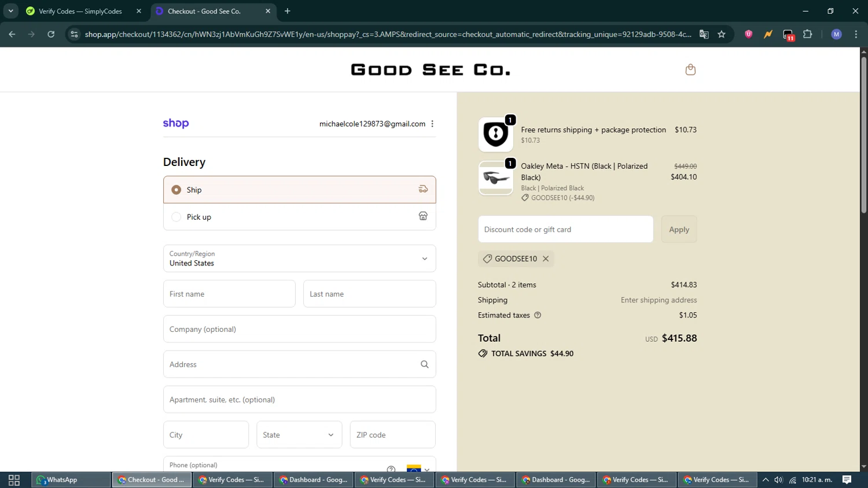
Task: Go forward in browser history
Action: tap(31, 34)
